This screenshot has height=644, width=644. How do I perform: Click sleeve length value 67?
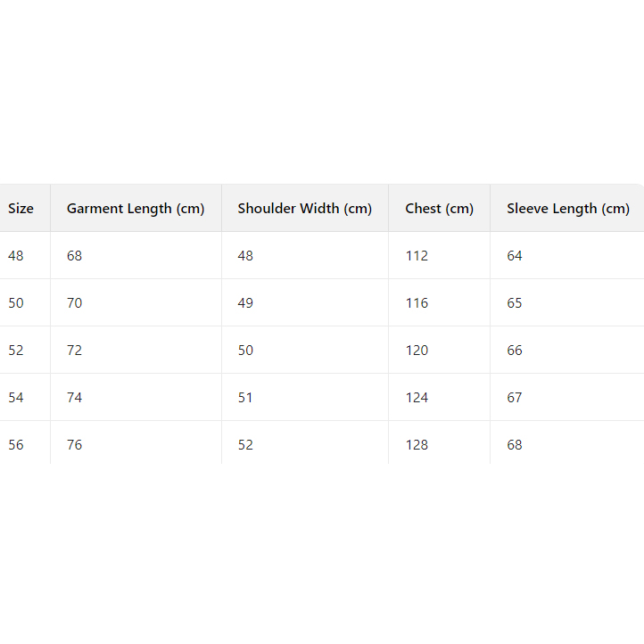pos(515,398)
